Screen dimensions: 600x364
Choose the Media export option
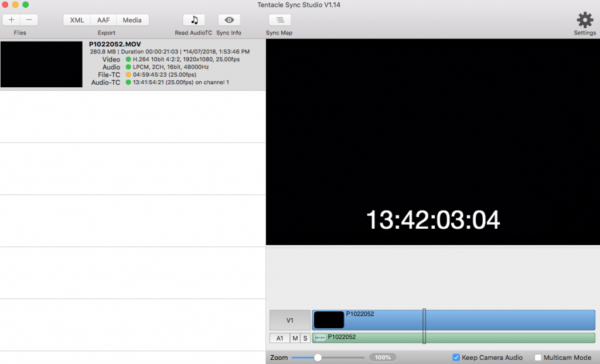132,20
